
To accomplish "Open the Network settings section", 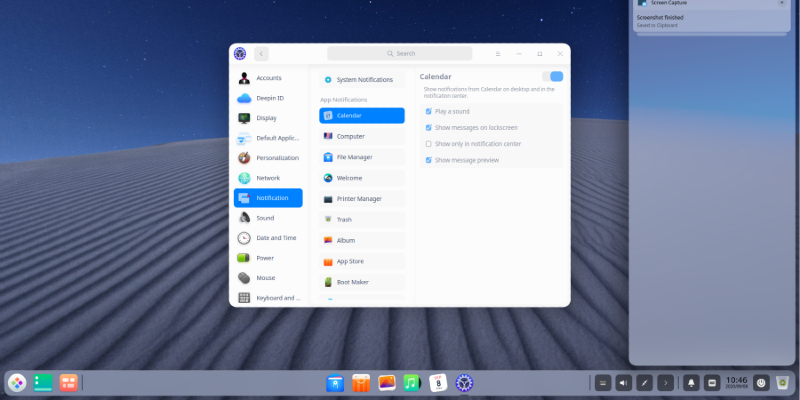I will [268, 178].
